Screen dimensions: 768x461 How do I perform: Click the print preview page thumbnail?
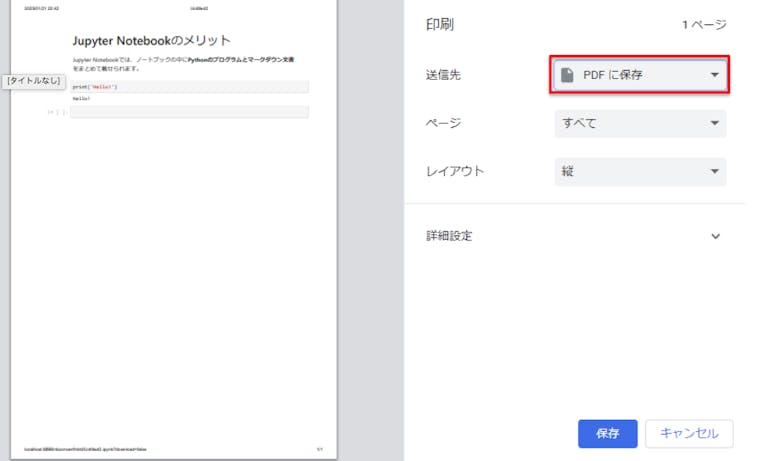(x=174, y=229)
